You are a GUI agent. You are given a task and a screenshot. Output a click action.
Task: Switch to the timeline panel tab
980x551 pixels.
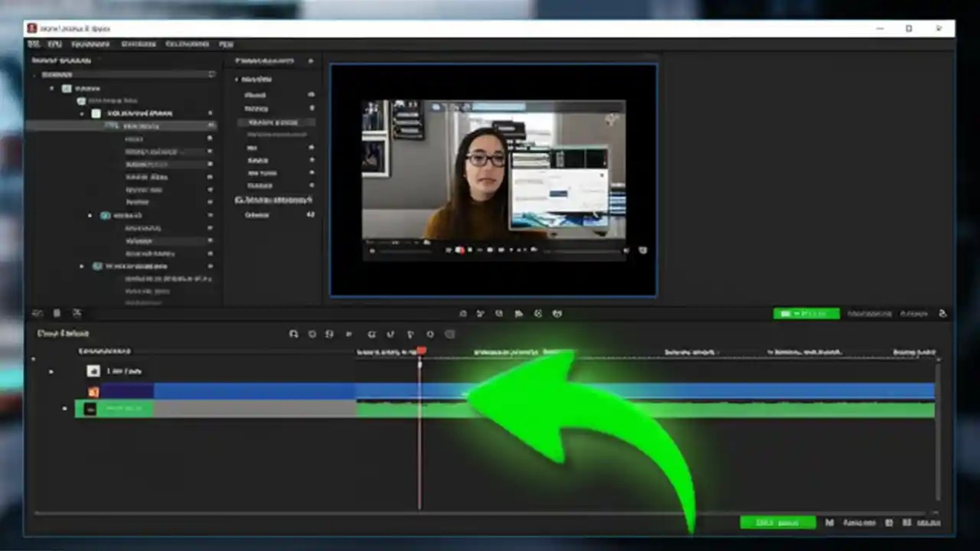tap(63, 333)
